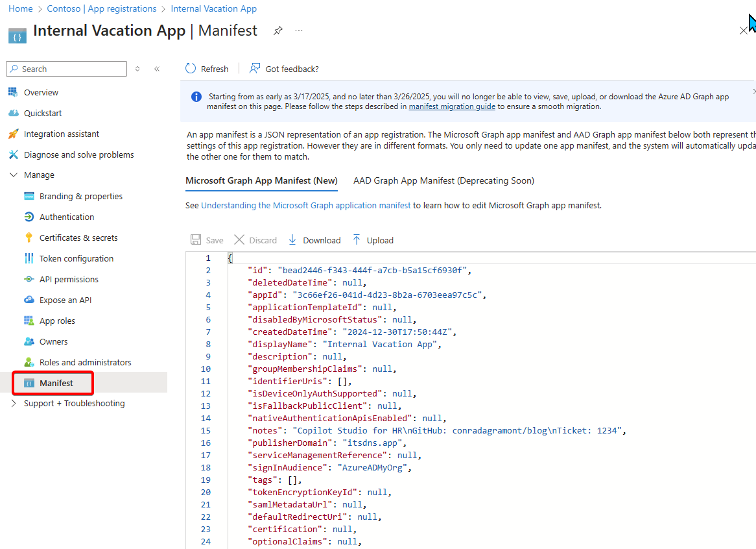Click the Roles and administrators icon
Viewport: 756px width, 549px height.
click(29, 362)
